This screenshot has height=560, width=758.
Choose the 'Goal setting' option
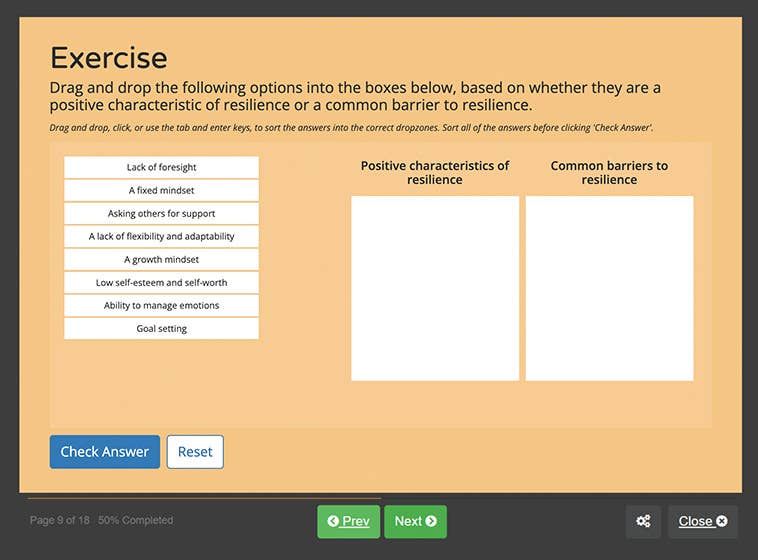161,328
